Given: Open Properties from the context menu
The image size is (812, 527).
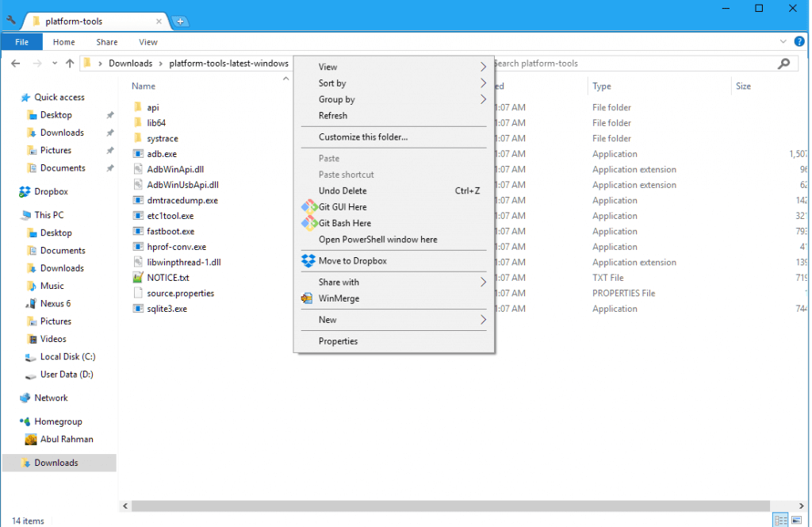Looking at the screenshot, I should click(x=393, y=341).
